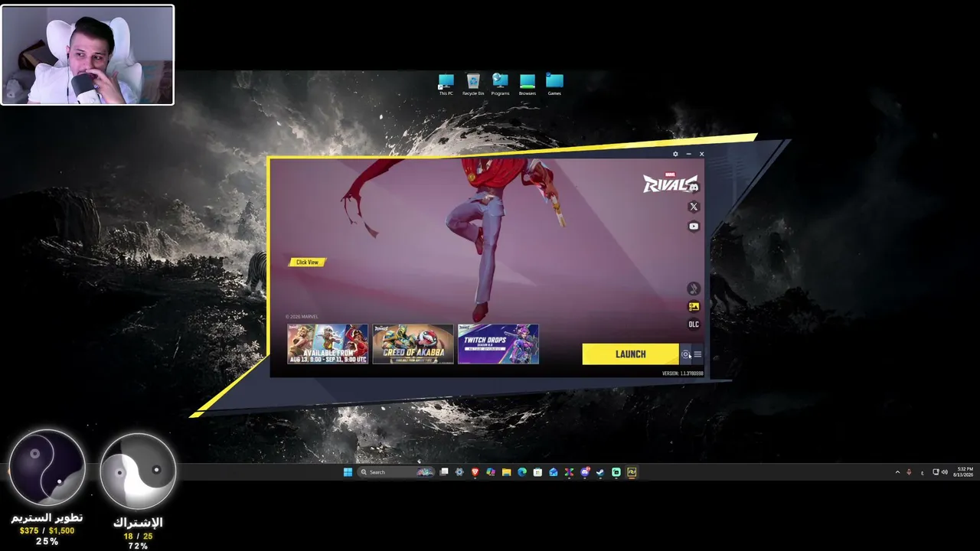Open the yellow wallpaper gallery icon
The image size is (980, 551).
pyautogui.click(x=694, y=307)
